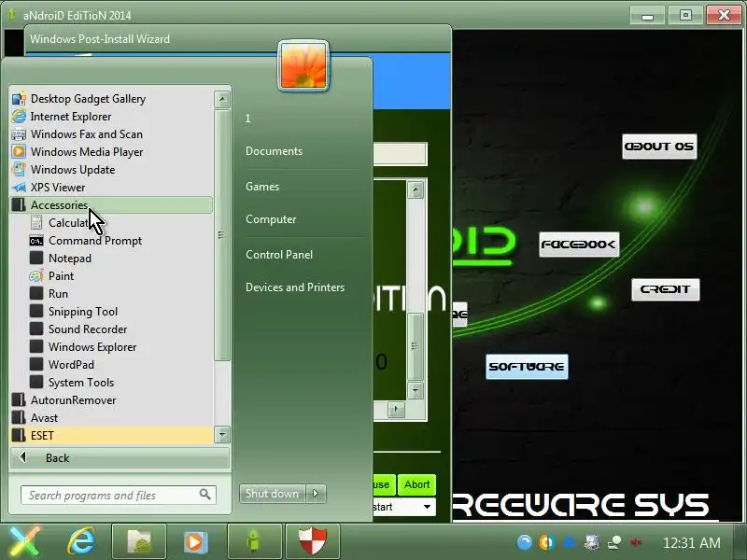747x560 pixels.
Task: Open FACEBOOK button on autorun
Action: pyautogui.click(x=579, y=245)
